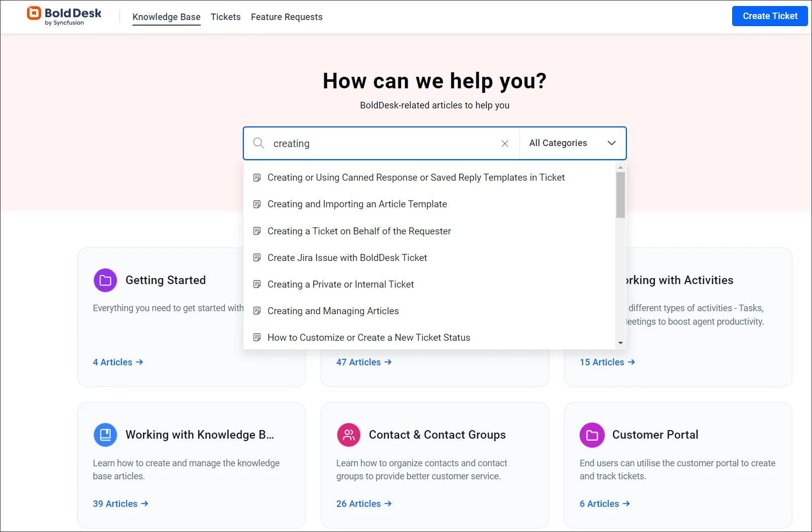Click the Getting Started folder icon
The height and width of the screenshot is (532, 812).
[105, 280]
